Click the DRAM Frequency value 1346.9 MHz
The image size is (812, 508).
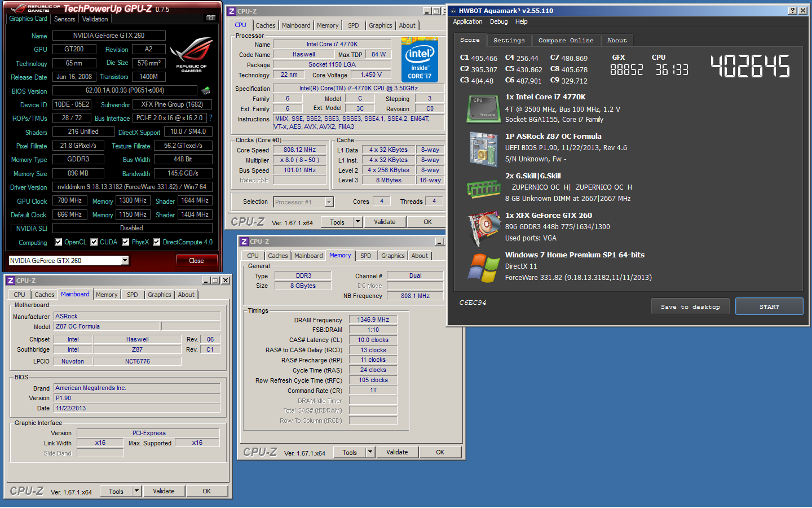(x=373, y=319)
